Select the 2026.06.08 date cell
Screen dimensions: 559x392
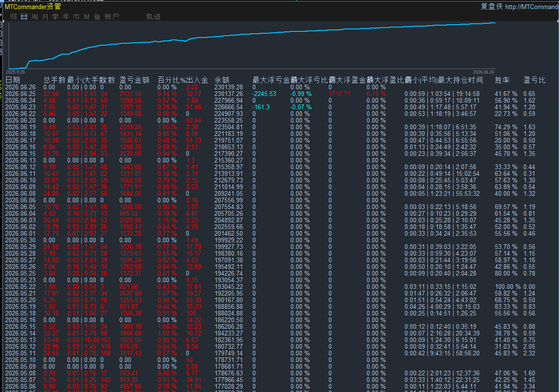21,194
